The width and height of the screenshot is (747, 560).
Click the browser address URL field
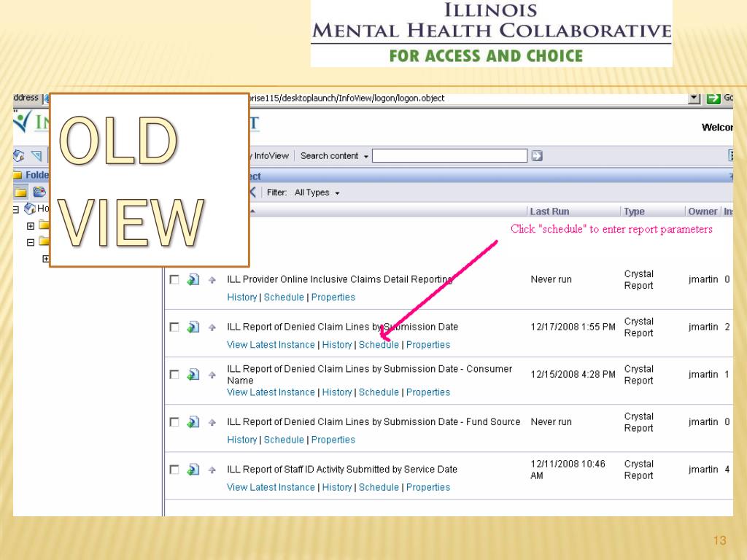(x=467, y=98)
